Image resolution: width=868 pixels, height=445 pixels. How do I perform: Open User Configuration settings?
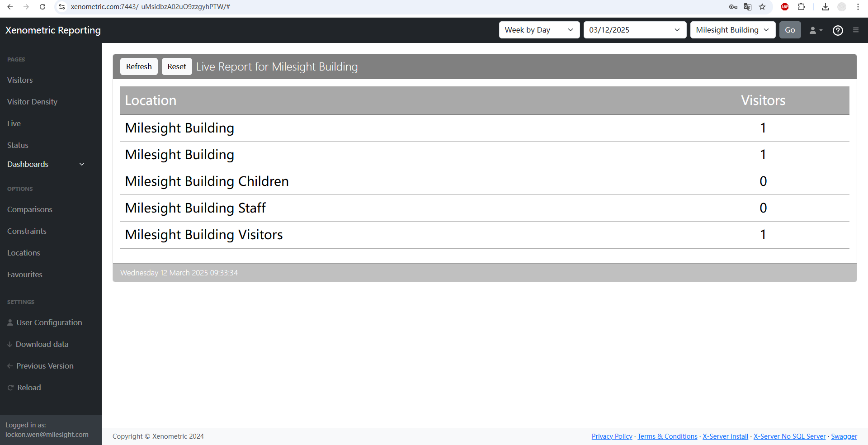[44, 322]
